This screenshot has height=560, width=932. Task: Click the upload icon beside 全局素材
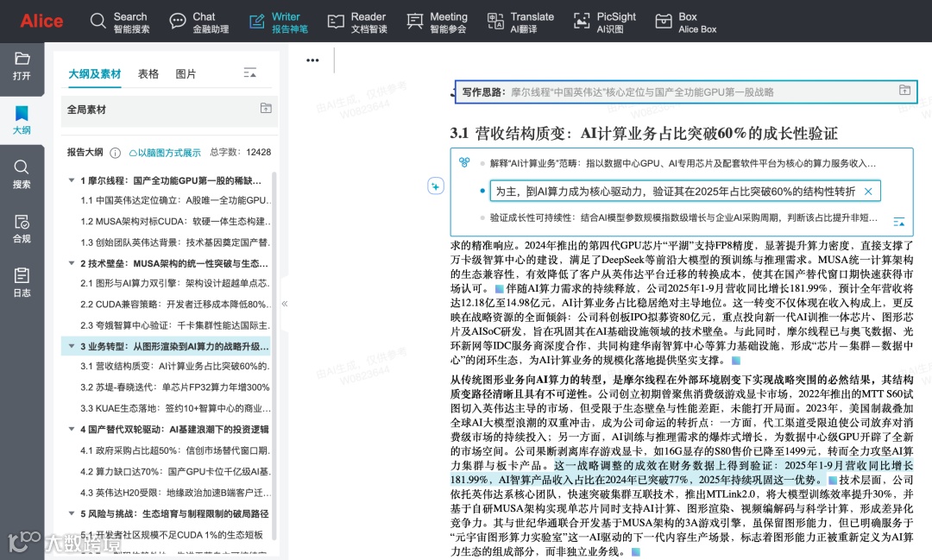click(266, 110)
